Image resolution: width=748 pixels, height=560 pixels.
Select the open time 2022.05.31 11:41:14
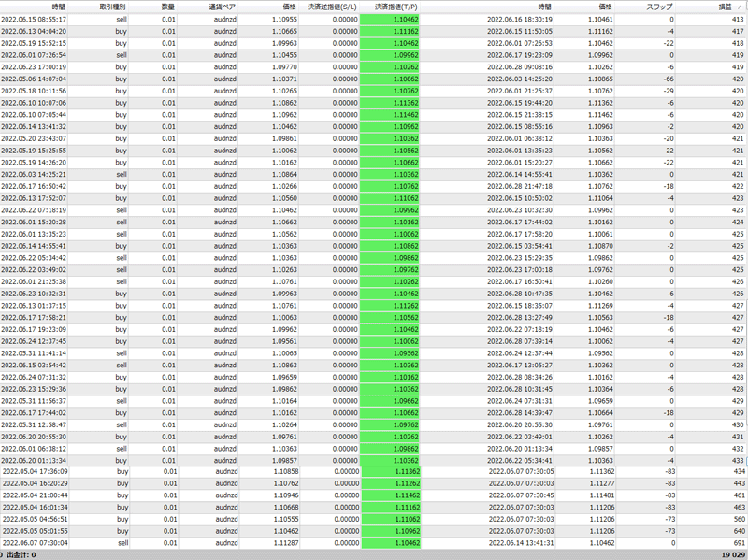point(34,353)
